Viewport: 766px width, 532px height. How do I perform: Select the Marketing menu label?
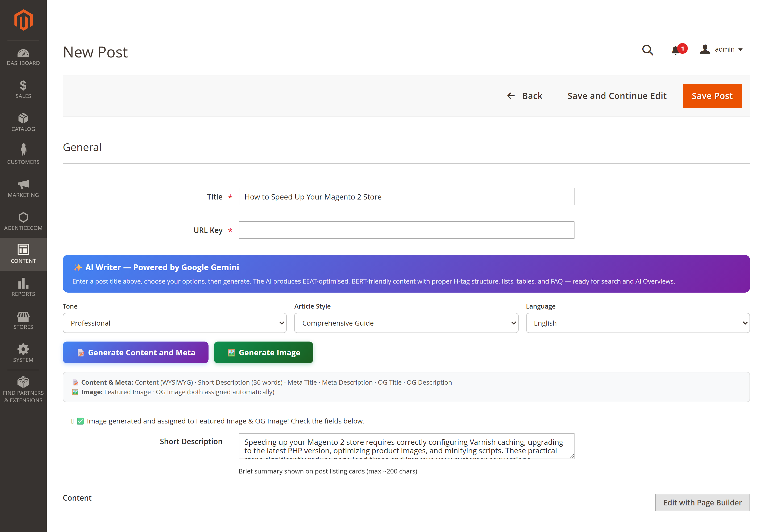[x=23, y=195]
